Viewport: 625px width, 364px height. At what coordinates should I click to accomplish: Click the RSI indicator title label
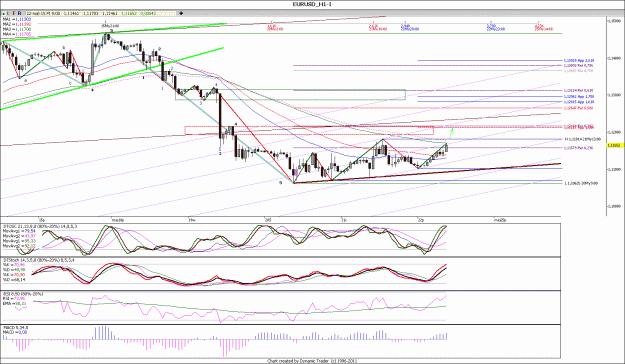coord(23,294)
